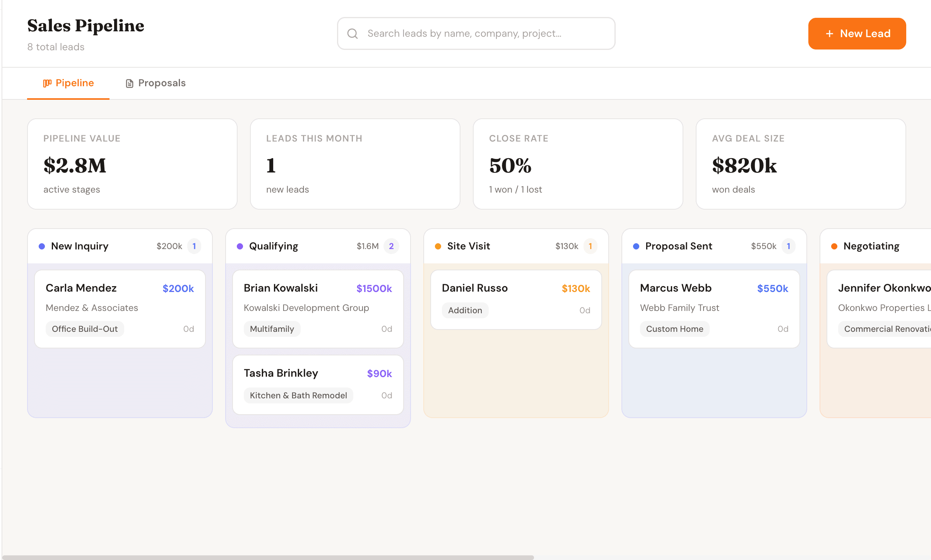Toggle the Office Build-Out tag

click(x=85, y=329)
